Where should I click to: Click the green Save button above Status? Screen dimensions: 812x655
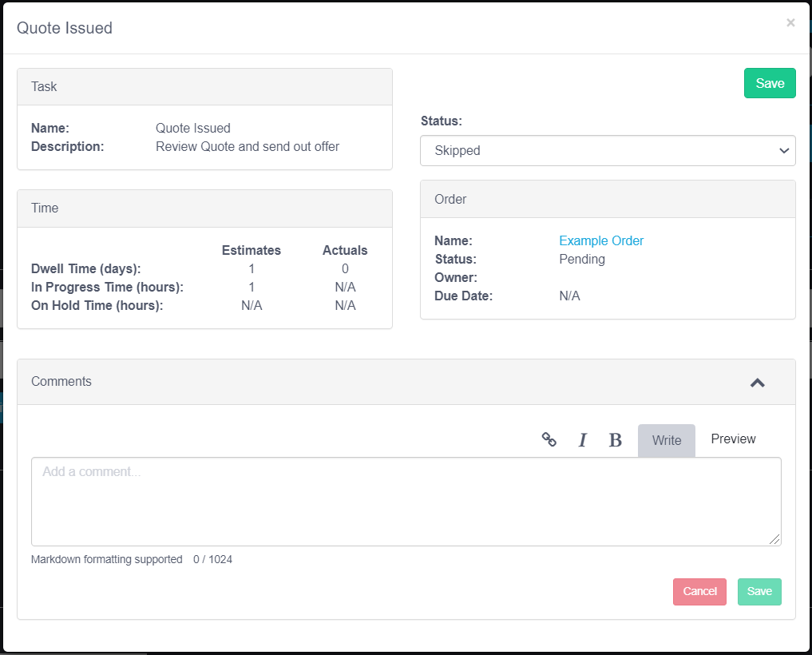point(770,83)
